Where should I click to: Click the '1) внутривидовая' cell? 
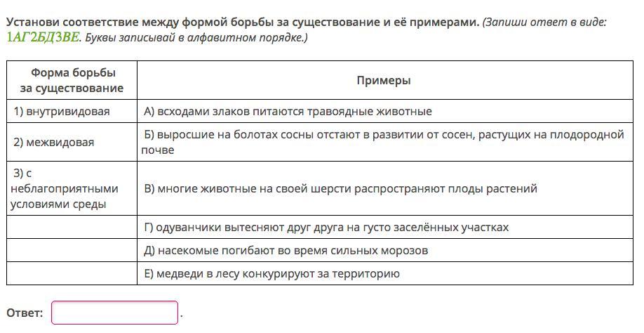62,111
